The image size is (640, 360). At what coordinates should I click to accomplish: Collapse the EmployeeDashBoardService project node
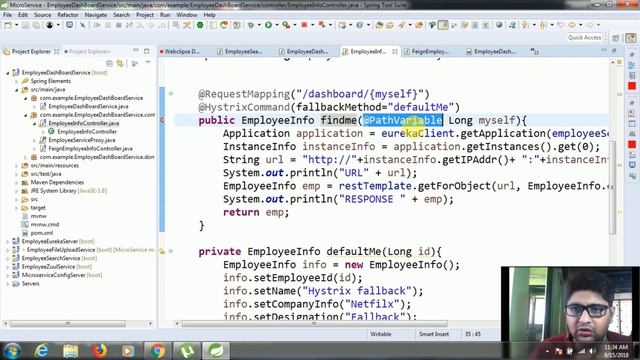coord(7,73)
